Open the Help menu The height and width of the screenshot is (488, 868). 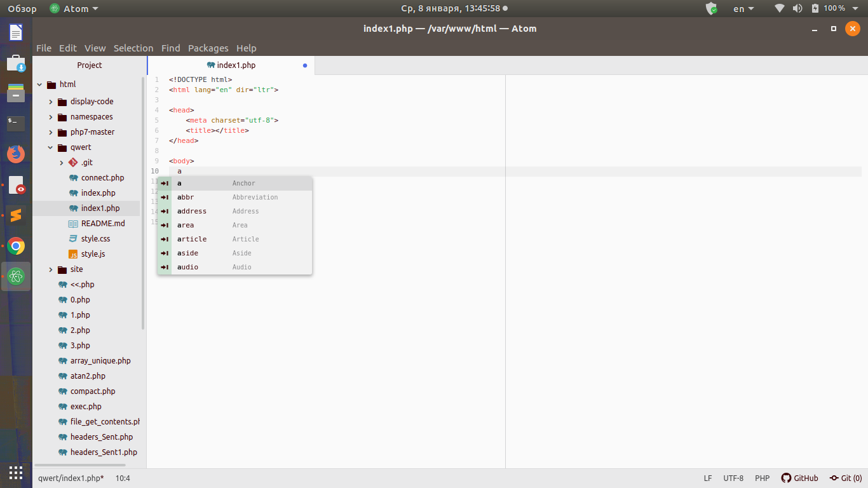click(x=247, y=48)
